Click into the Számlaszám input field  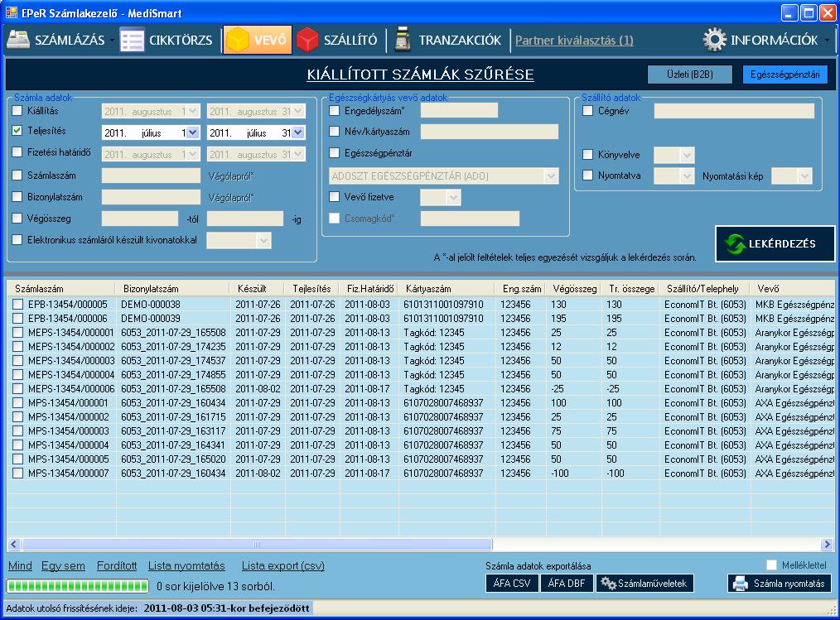point(151,175)
